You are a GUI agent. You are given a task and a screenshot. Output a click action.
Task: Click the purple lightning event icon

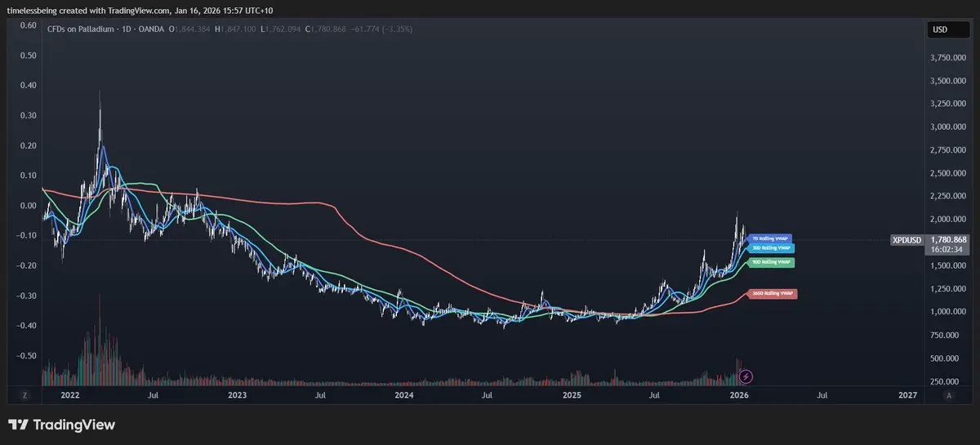746,376
